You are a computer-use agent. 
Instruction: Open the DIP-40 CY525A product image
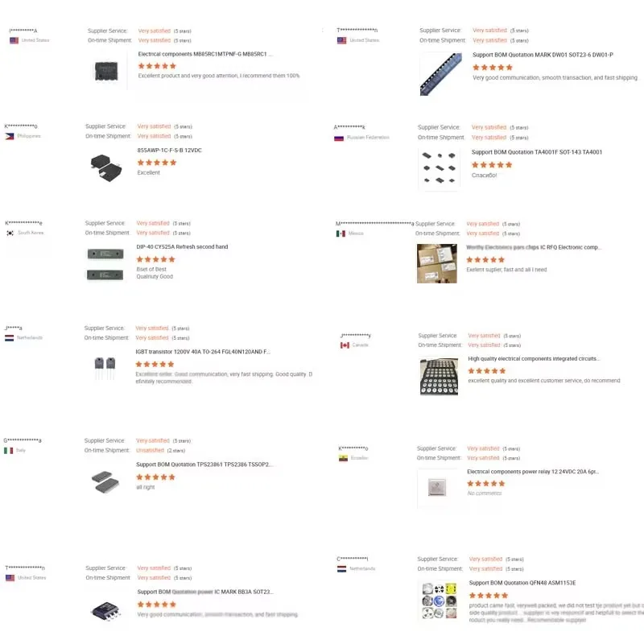tap(105, 264)
